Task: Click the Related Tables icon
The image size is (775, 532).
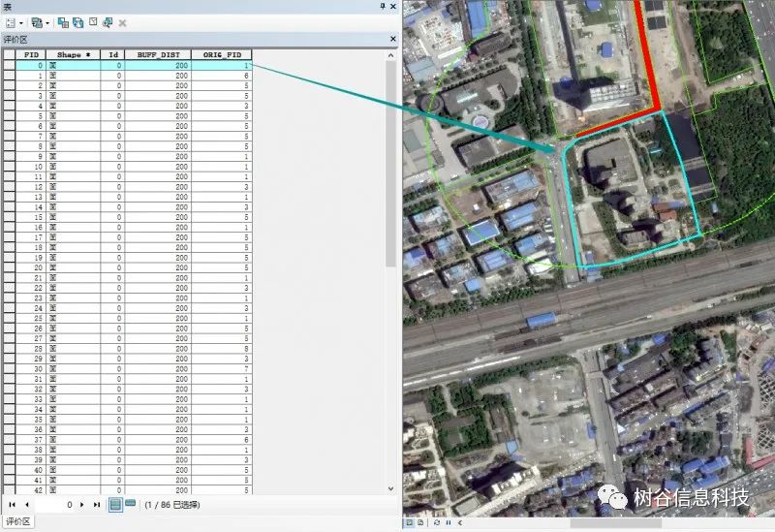Action: pos(37,22)
